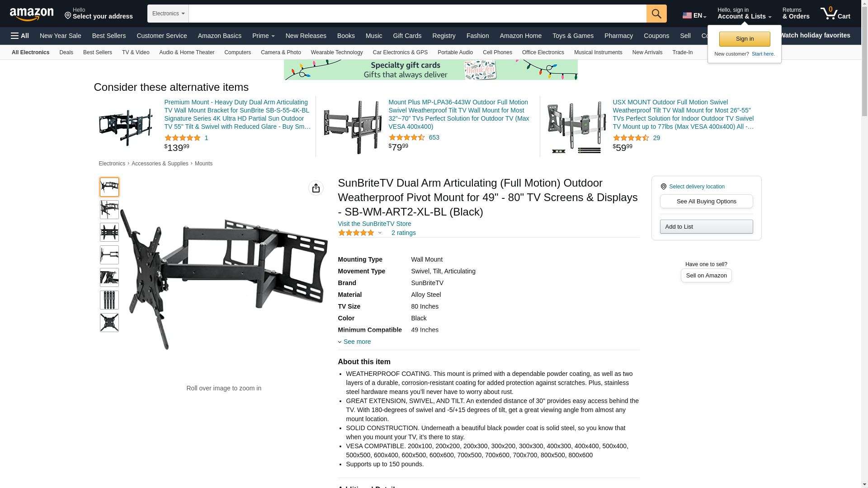Screen dimensions: 868x488
Task: Click the Add to List button
Action: (x=706, y=227)
